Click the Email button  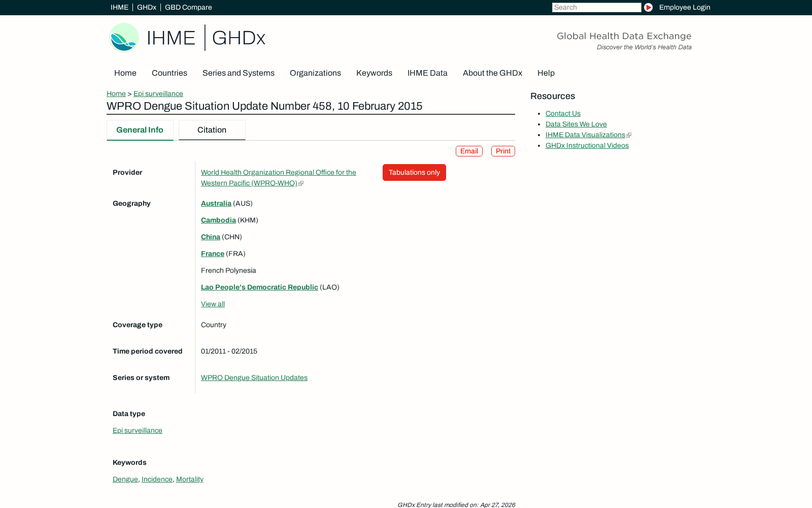point(469,151)
